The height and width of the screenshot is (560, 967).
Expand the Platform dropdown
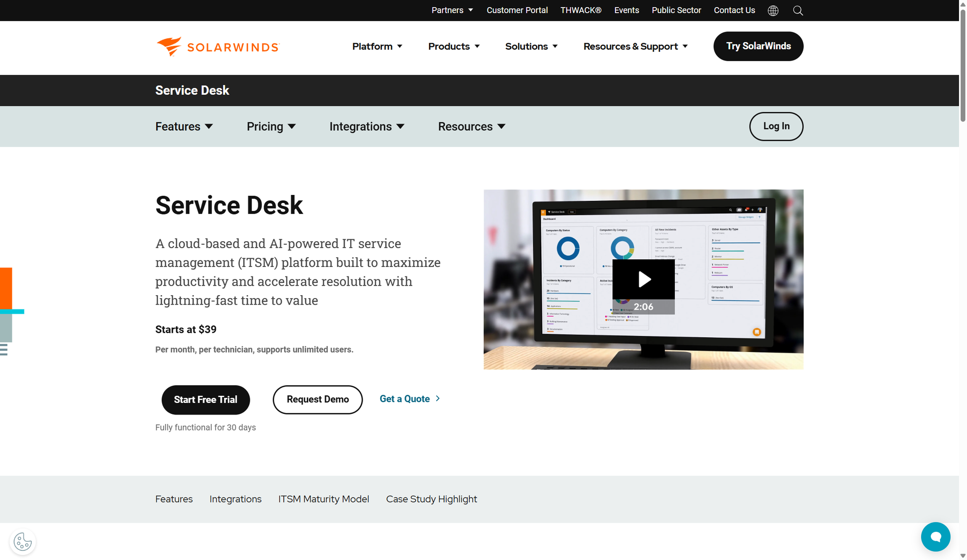pyautogui.click(x=377, y=46)
